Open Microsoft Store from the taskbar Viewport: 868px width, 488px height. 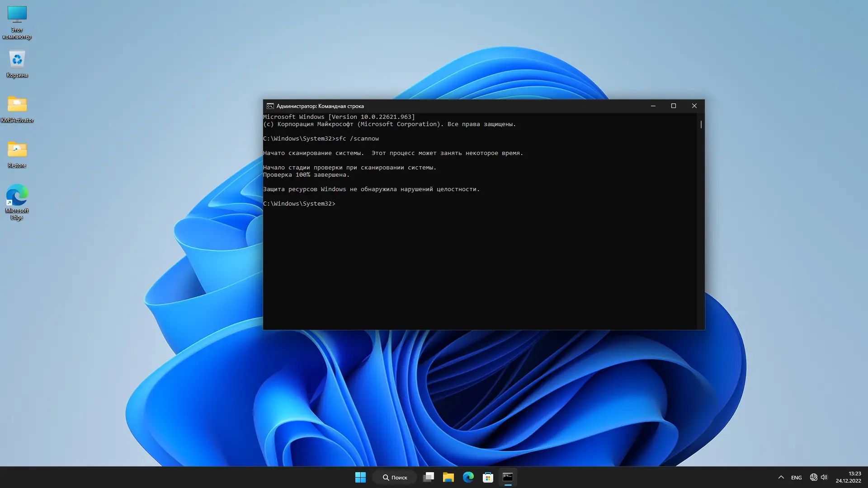point(488,477)
